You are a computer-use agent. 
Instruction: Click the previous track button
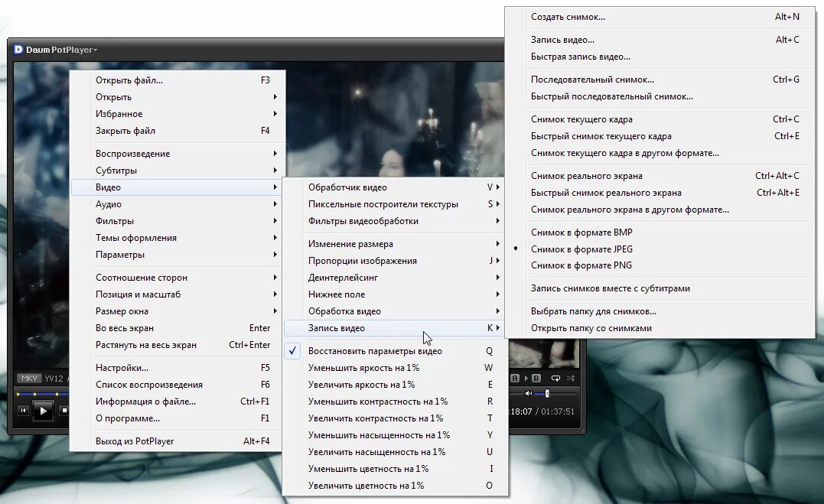[x=23, y=411]
